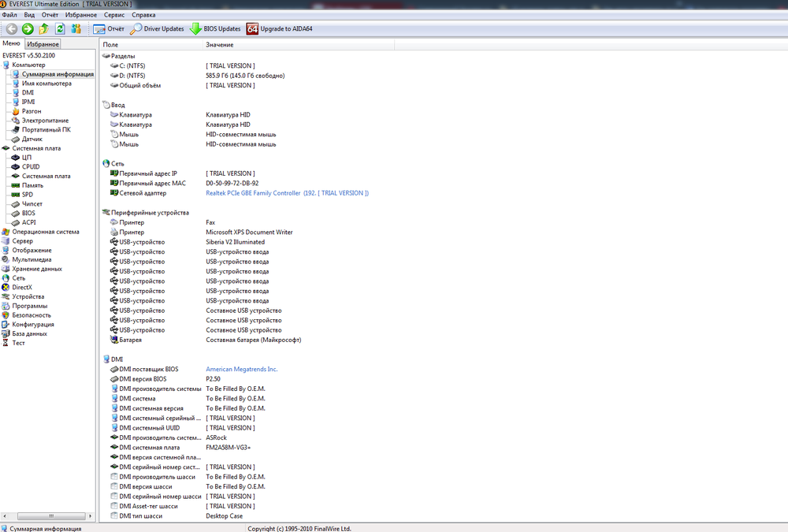Screen dimensions: 788x532
Task: Open the Отчёт report toolbar button
Action: tap(109, 29)
